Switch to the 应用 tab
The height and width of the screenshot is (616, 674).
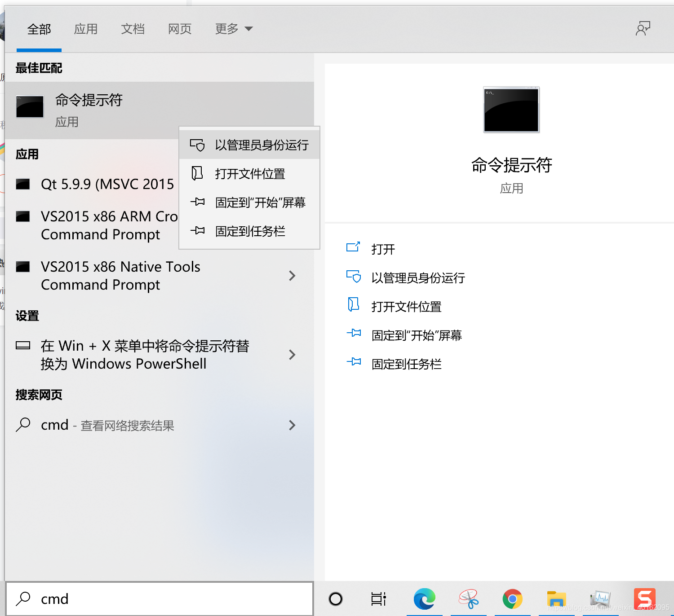(x=86, y=29)
